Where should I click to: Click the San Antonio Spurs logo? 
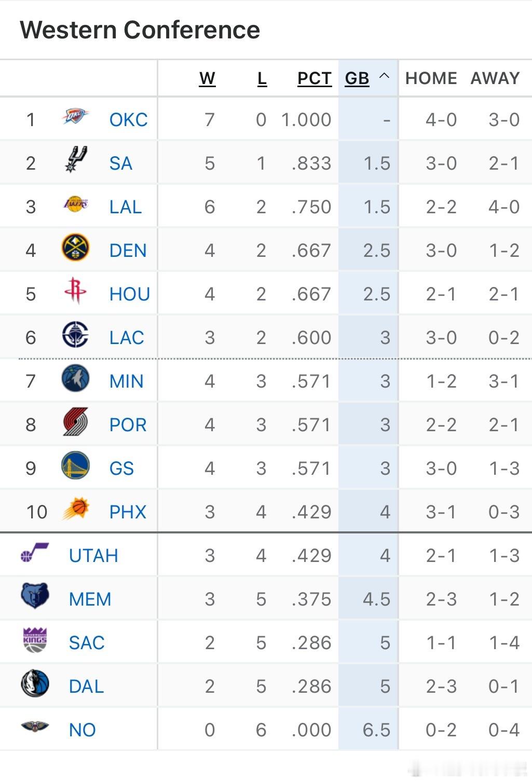(76, 160)
